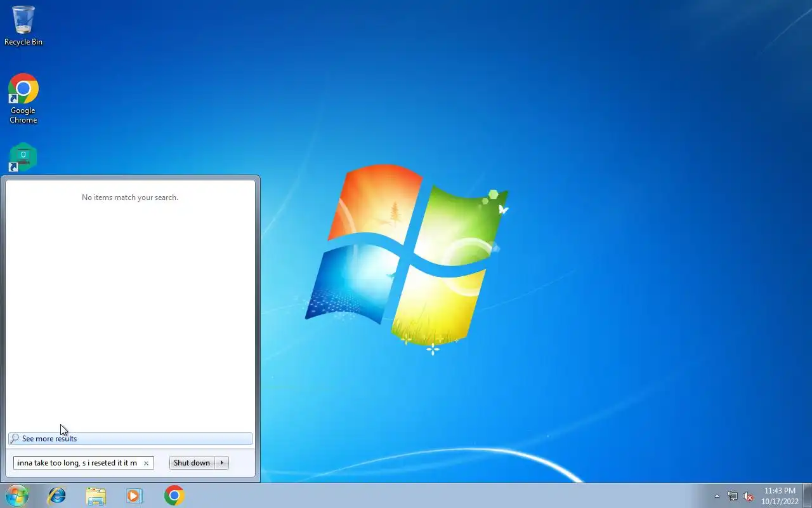
Task: Launch Google Chrome from the taskbar
Action: tap(174, 495)
